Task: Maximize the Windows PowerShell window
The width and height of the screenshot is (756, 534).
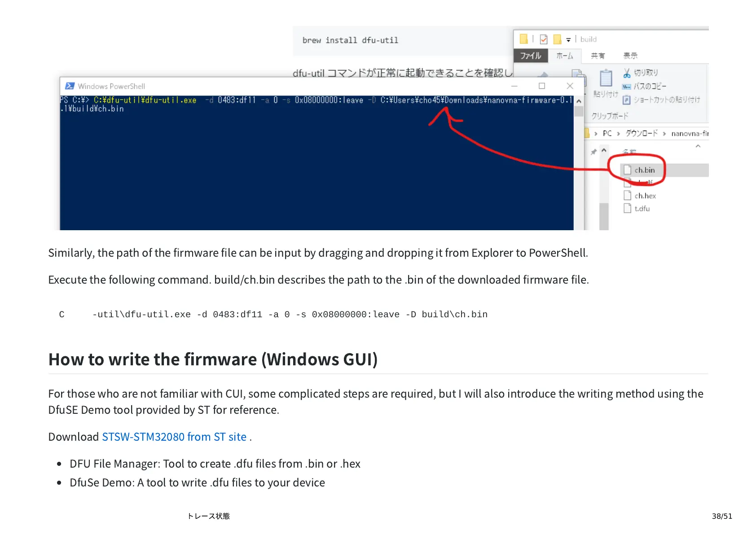Action: pos(542,86)
